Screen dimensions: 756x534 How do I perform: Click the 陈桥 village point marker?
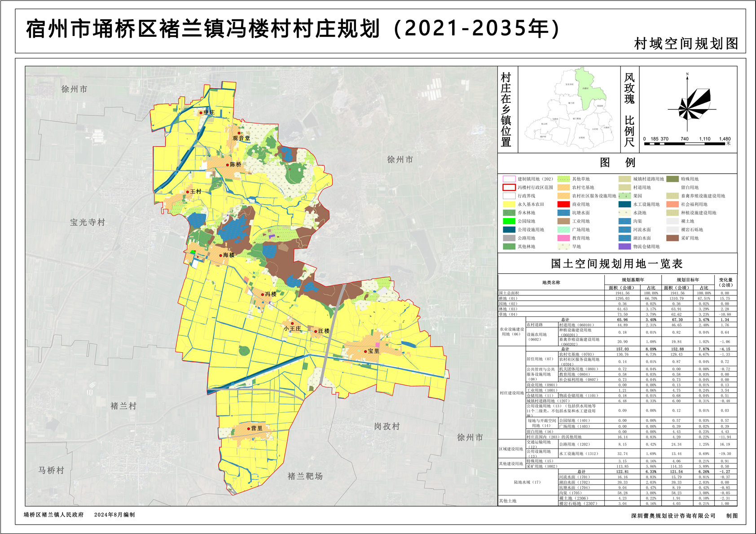pyautogui.click(x=228, y=165)
